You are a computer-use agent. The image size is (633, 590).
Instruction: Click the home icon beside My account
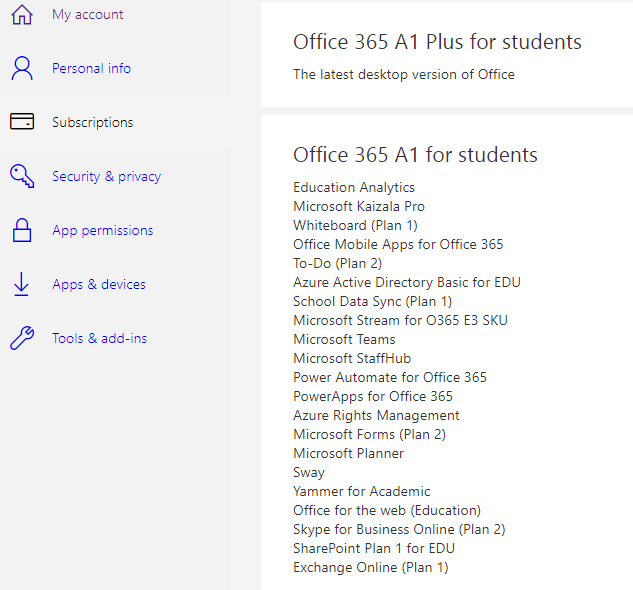(22, 15)
